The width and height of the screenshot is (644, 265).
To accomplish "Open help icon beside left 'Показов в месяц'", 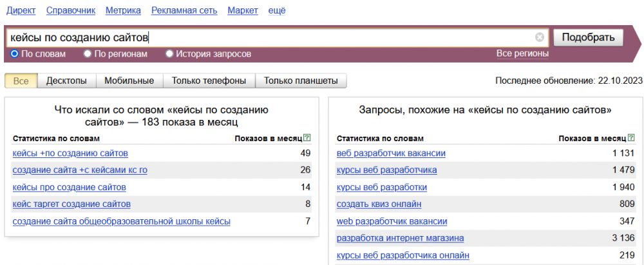I will click(x=307, y=138).
